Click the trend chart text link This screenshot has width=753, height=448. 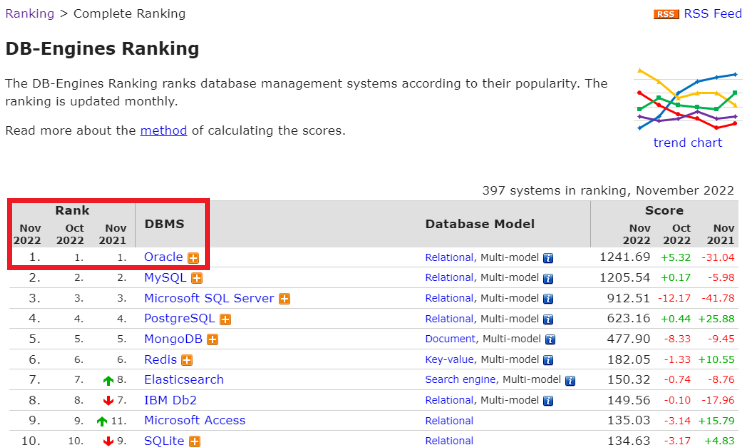[x=687, y=143]
